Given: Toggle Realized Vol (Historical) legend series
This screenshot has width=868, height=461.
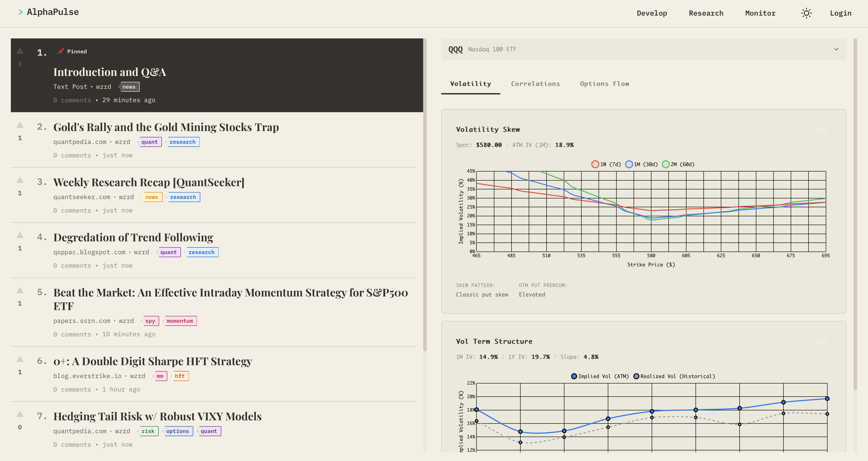Looking at the screenshot, I should click(x=674, y=376).
